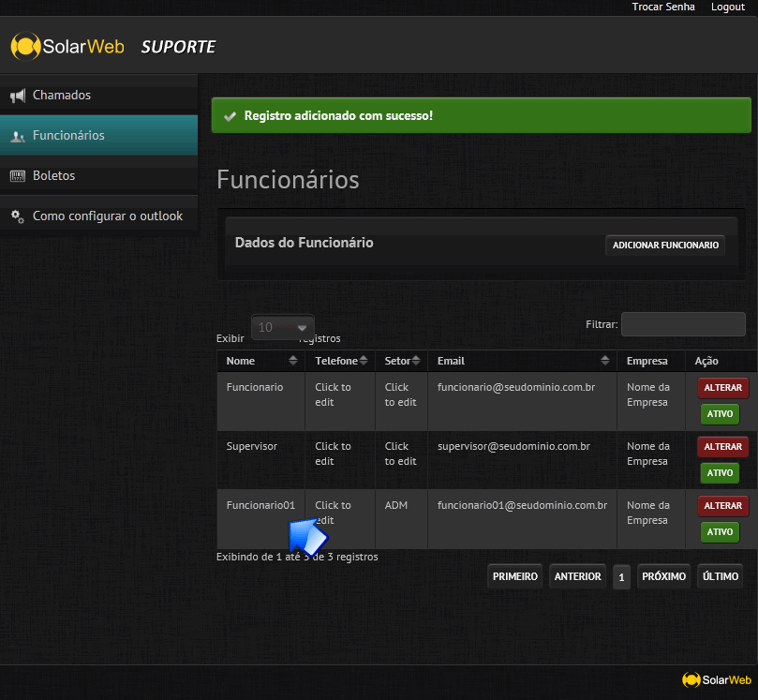
Task: Sort table by Email column arrows
Action: pos(604,360)
